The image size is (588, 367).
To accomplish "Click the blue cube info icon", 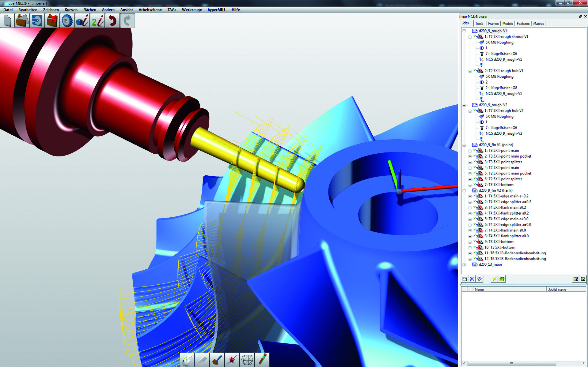I will pyautogui.click(x=82, y=21).
